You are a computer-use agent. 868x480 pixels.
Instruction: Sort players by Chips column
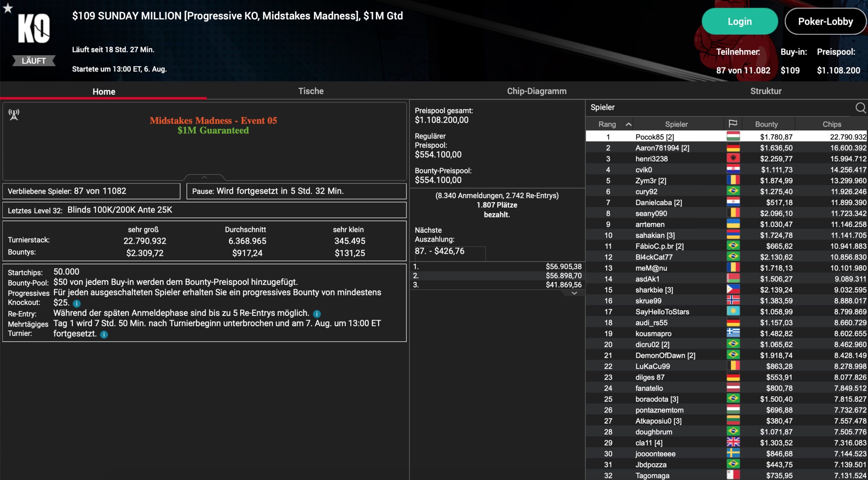click(x=831, y=124)
